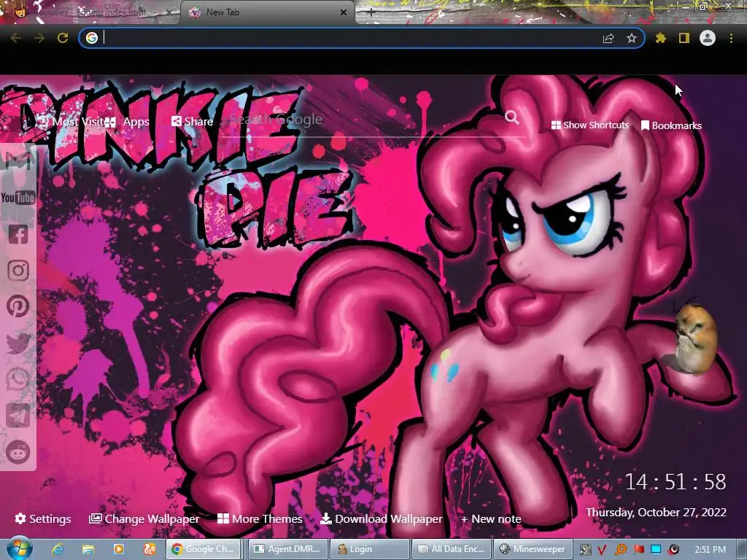
Task: Click the taskbar clock showing 2:51 PM
Action: (x=710, y=550)
